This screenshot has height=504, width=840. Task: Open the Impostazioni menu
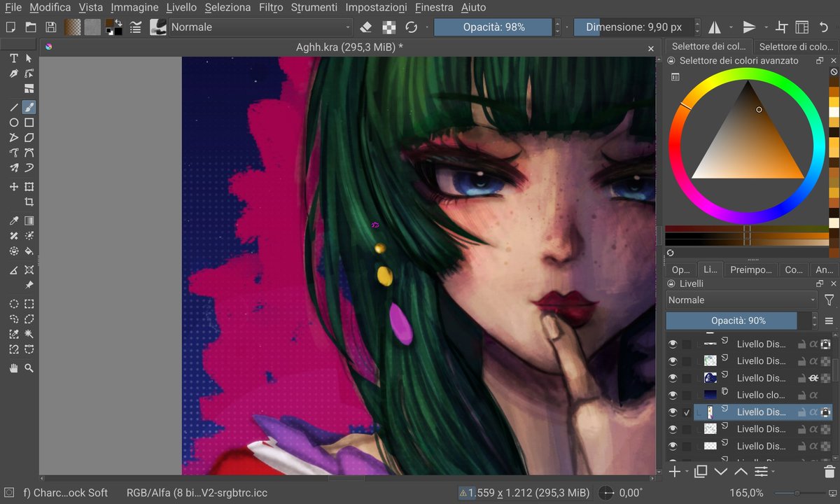point(377,7)
